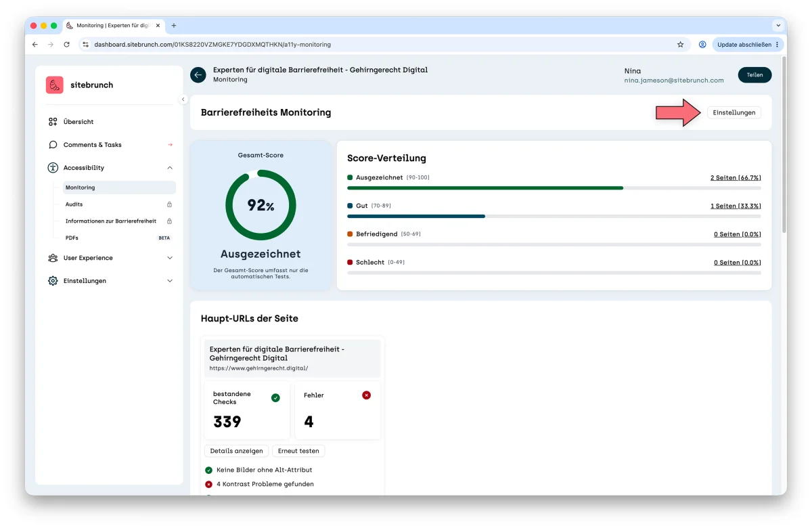Click the site info icon in address bar

85,45
